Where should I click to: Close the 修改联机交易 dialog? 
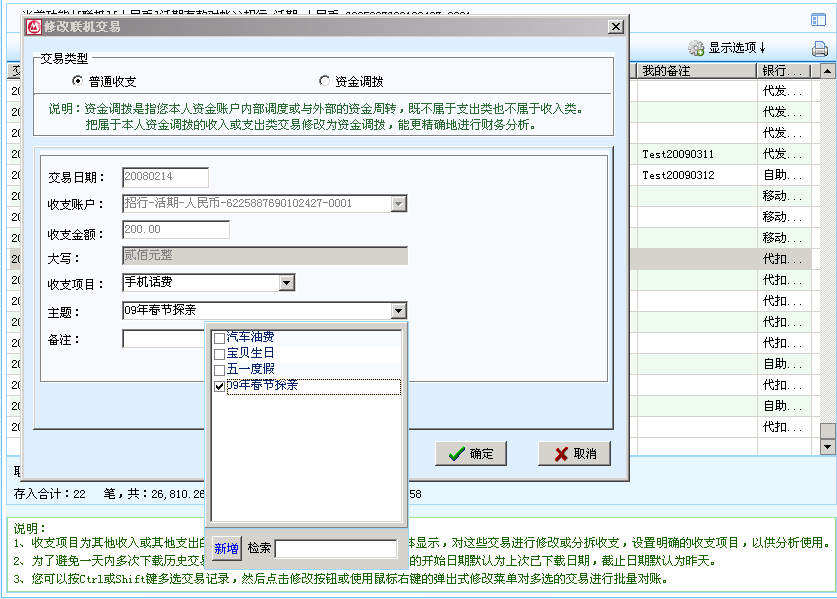(x=615, y=27)
